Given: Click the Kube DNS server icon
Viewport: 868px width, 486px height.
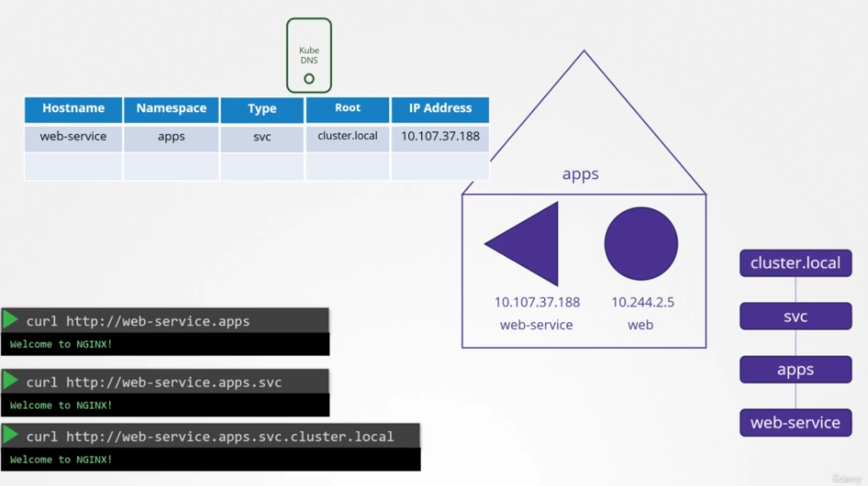Looking at the screenshot, I should pos(309,55).
